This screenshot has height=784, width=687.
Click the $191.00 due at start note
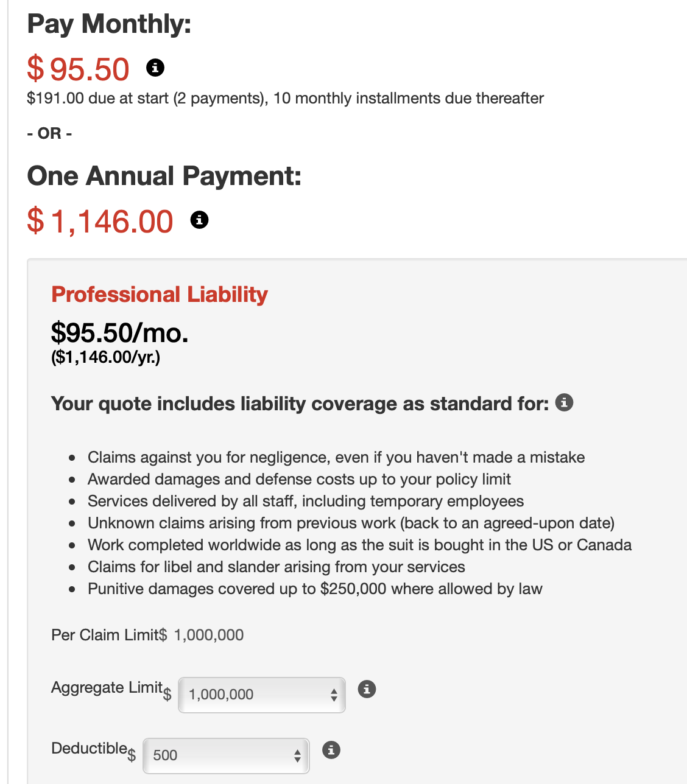click(x=285, y=98)
